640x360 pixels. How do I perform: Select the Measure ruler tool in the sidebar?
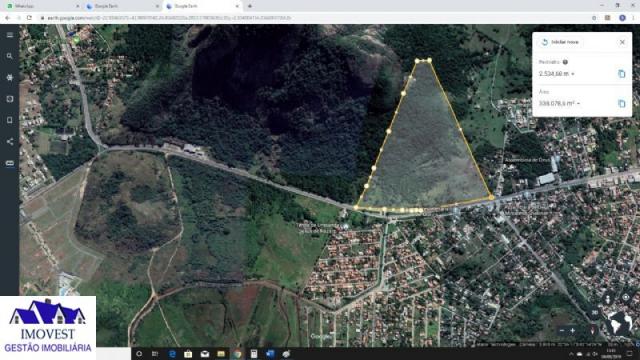(10, 163)
